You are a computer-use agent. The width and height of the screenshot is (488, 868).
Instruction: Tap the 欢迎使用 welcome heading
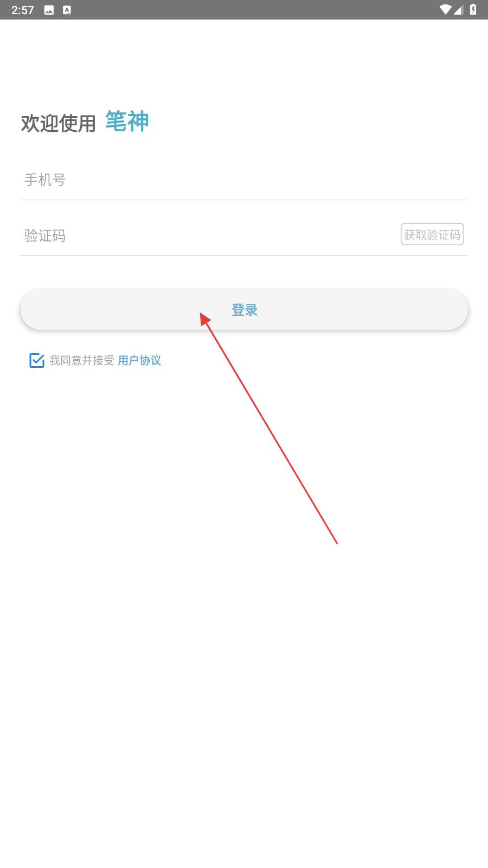point(59,124)
